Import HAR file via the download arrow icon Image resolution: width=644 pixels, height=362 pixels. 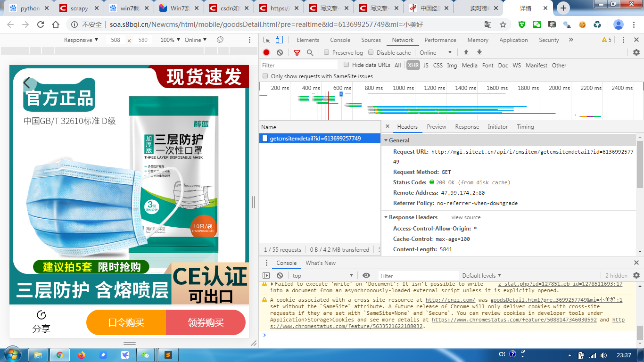click(479, 52)
